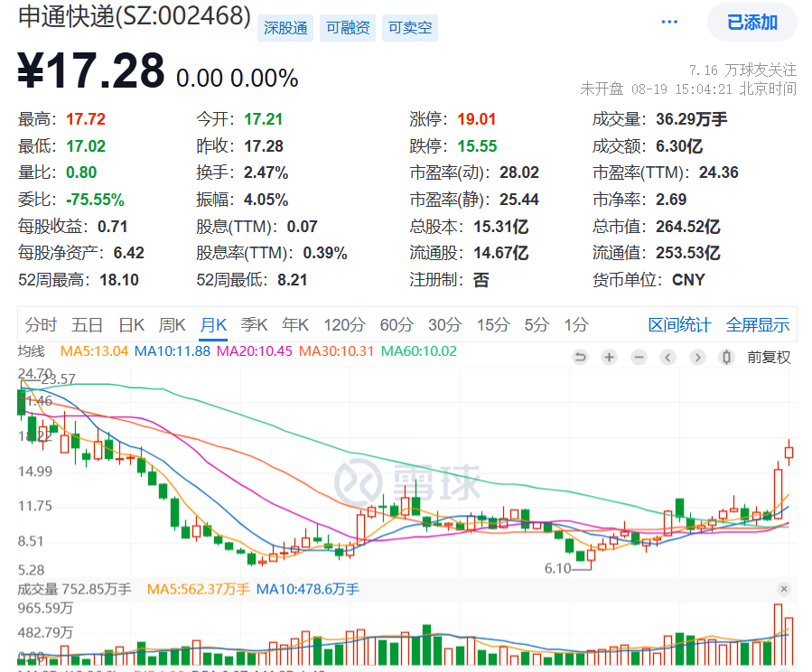Click the 最低 value 17.02
812x672 pixels.
click(x=86, y=146)
